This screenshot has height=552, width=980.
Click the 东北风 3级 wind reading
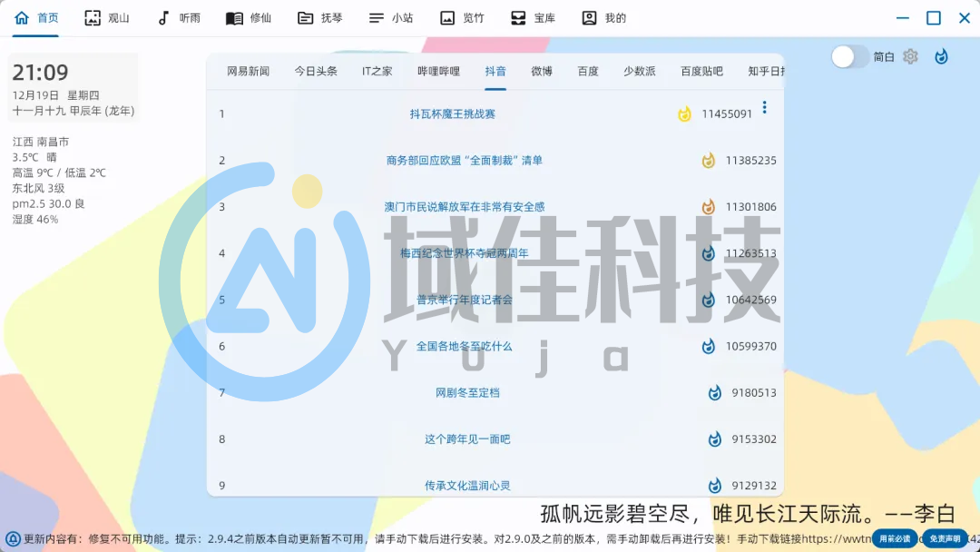38,188
